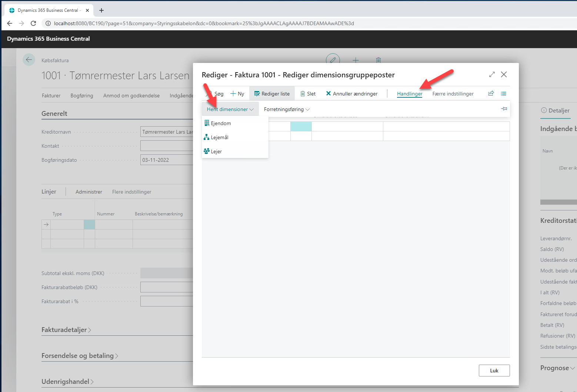Click Saldo (RV) in Kreditorstatistik
This screenshot has width=577, height=392.
552,249
